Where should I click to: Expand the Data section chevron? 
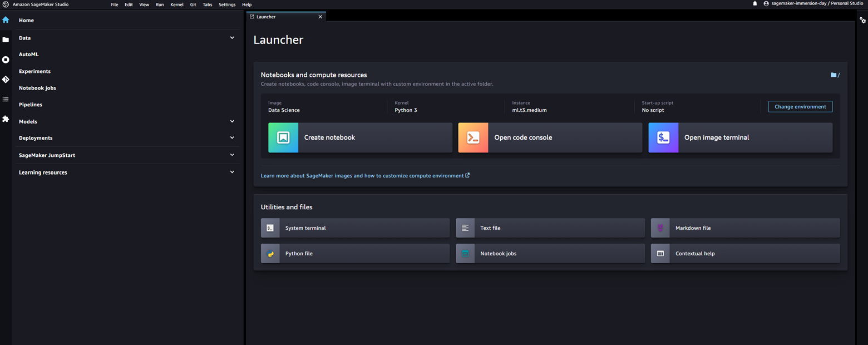pyautogui.click(x=232, y=38)
